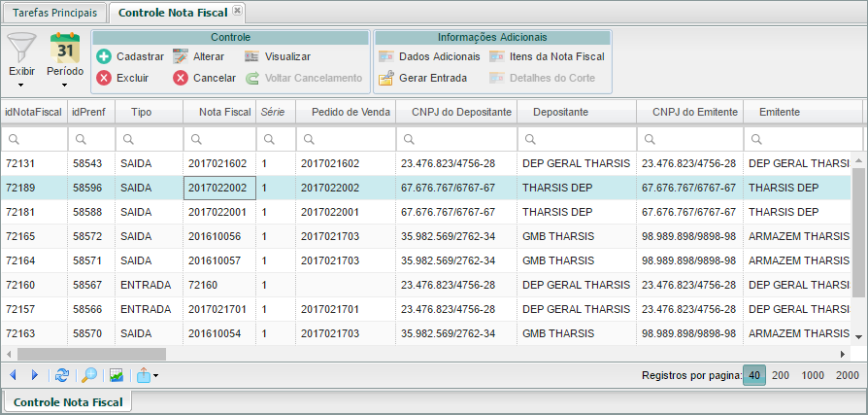Click the refresh icon in bottom toolbar
The height and width of the screenshot is (415, 868).
pyautogui.click(x=62, y=375)
